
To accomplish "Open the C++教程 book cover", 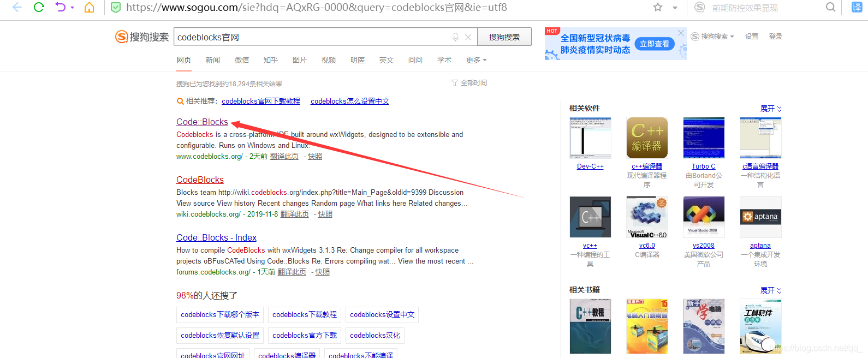I will 590,326.
